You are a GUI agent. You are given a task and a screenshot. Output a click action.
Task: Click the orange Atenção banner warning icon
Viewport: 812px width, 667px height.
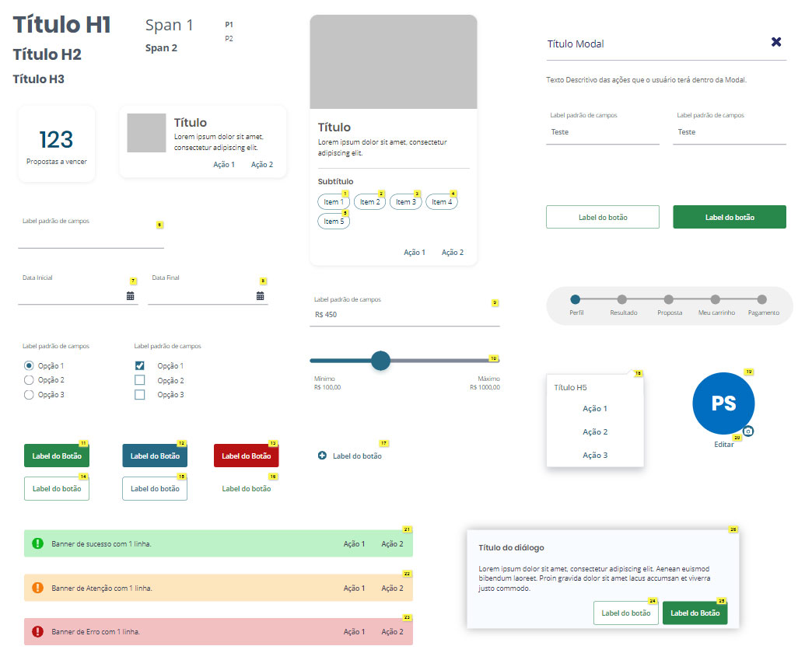point(37,588)
